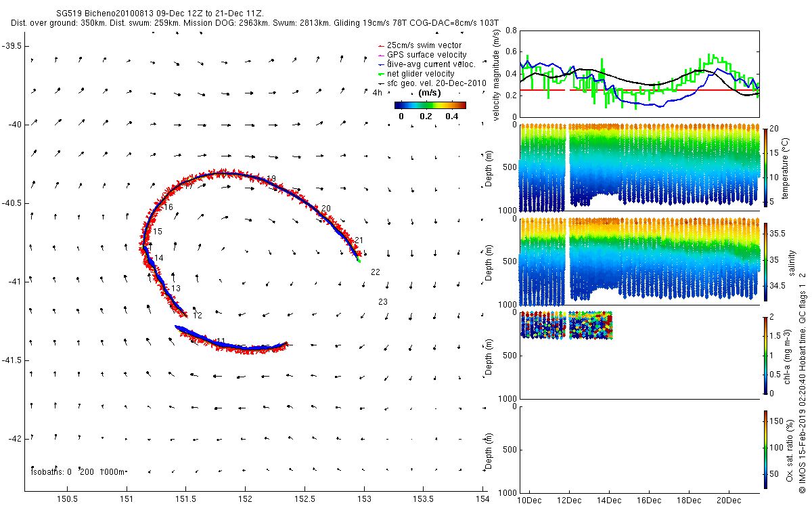Click the 151.5 longitude tick label
The width and height of the screenshot is (812, 508).
pos(186,499)
